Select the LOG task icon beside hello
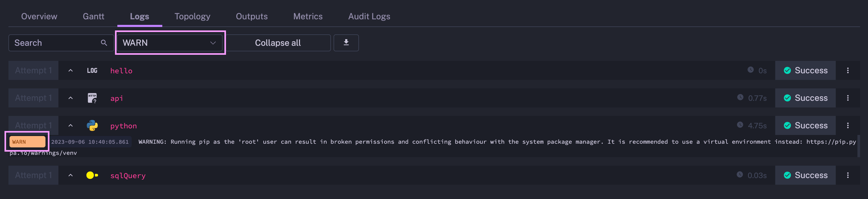 coord(92,70)
